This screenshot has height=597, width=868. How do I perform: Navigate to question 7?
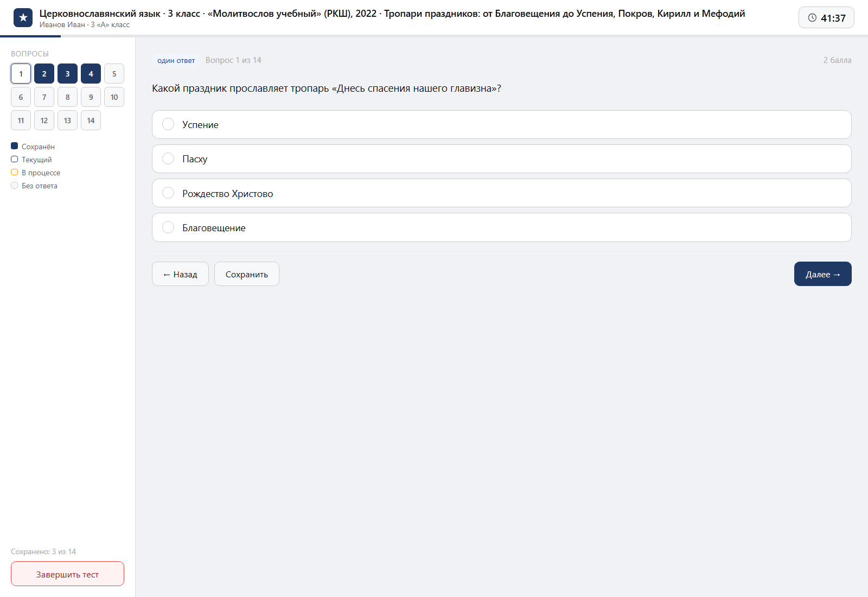44,97
